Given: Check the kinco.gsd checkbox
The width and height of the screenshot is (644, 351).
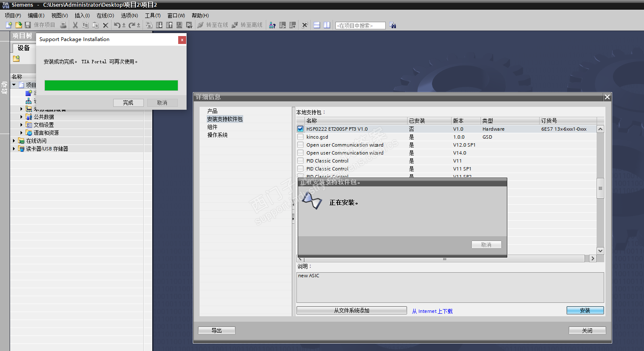Looking at the screenshot, I should tap(300, 137).
